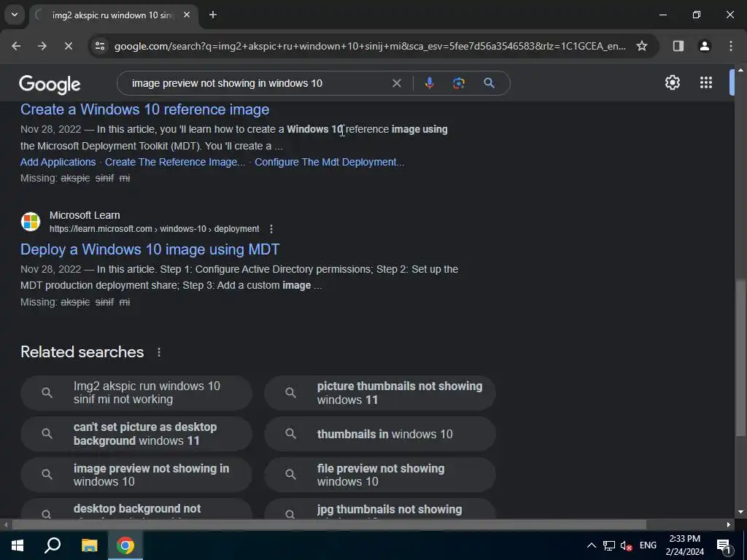Click the scroll right arrow
Viewport: 747px width, 560px height.
click(729, 525)
